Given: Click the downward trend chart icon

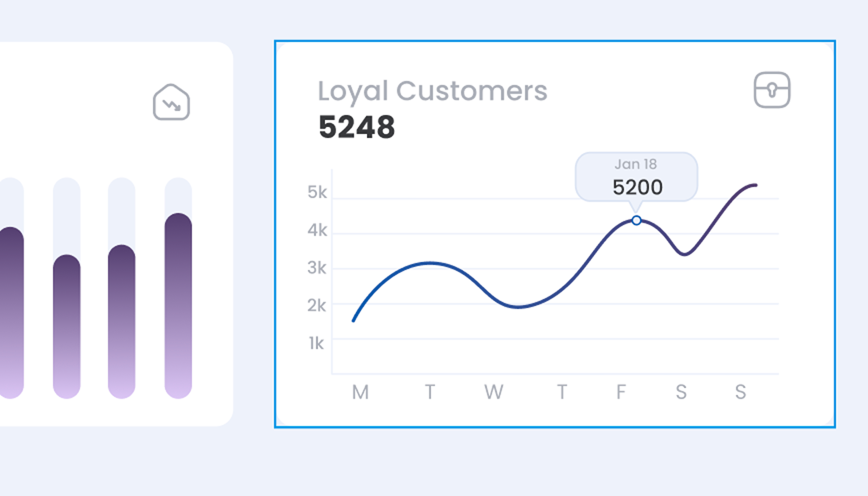Looking at the screenshot, I should [171, 102].
